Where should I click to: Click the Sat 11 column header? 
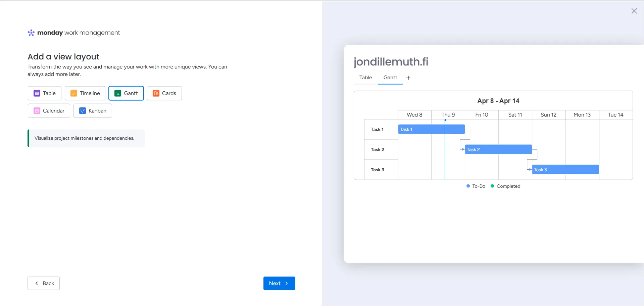(x=515, y=115)
